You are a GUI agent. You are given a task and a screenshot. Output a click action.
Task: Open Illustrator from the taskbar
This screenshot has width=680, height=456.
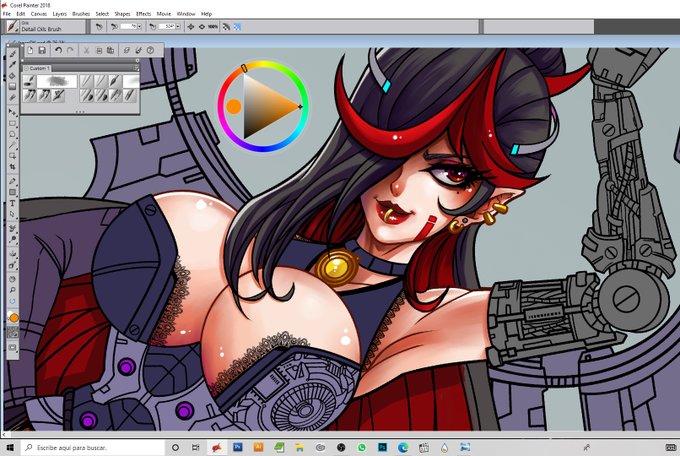point(258,447)
